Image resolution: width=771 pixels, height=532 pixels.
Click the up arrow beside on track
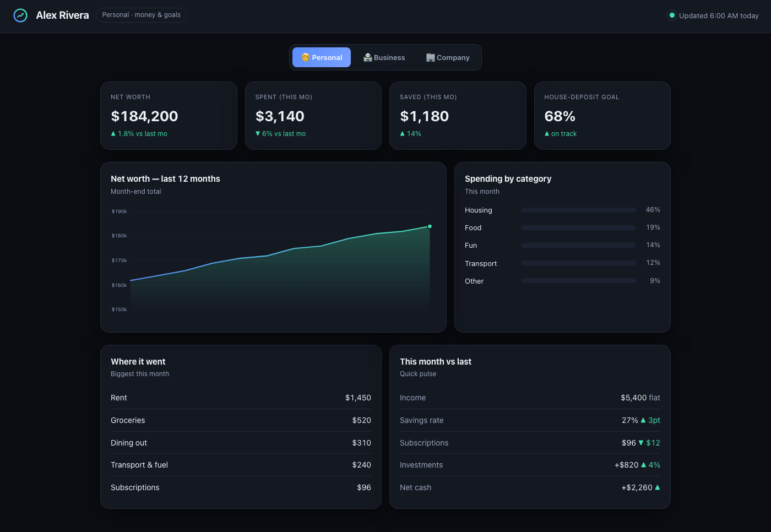coord(547,134)
